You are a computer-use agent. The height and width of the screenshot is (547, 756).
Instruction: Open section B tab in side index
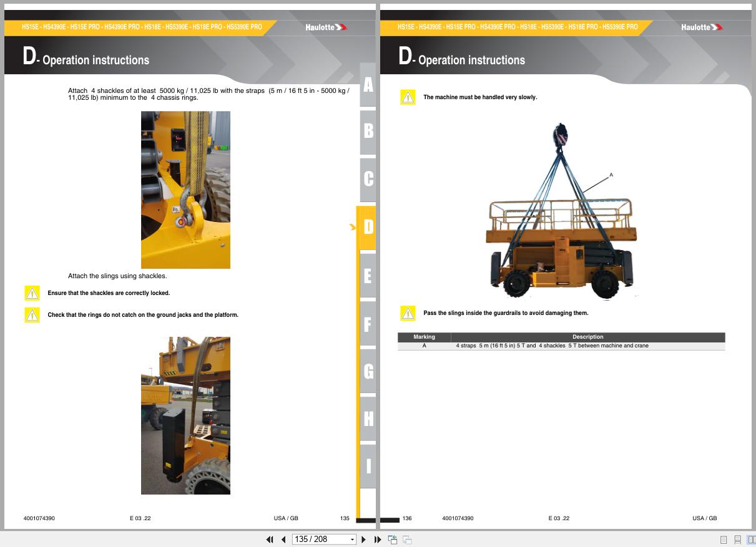368,131
